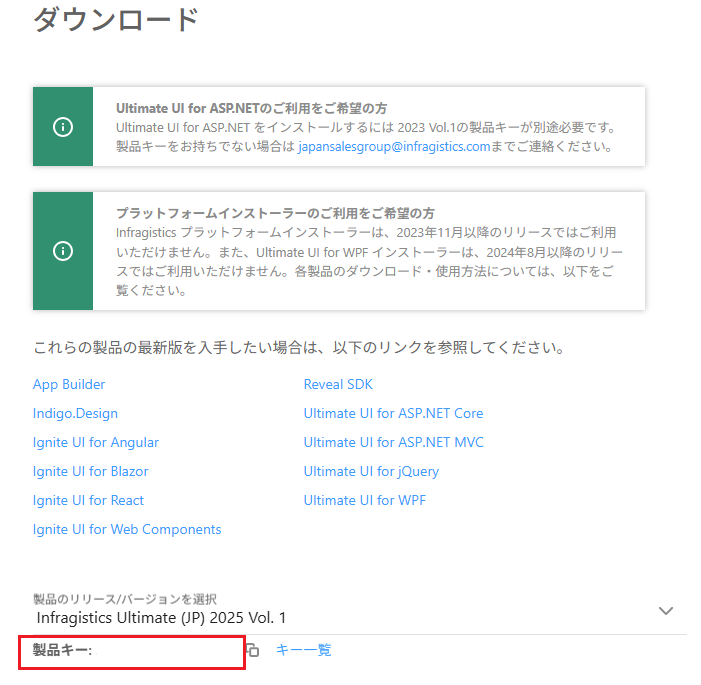Click info icon in ASP.NET notice
The width and height of the screenshot is (701, 685).
tap(63, 127)
